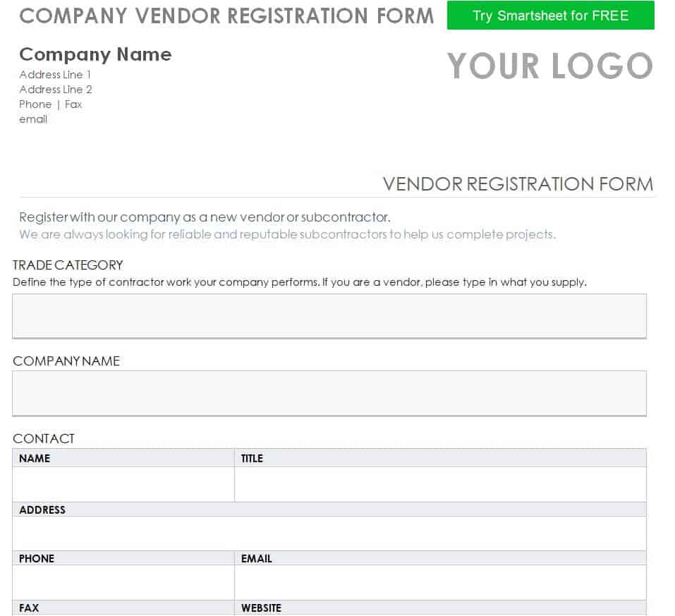Select the YOUR LOGO placeholder
Viewport: 675px width, 616px height.
(549, 66)
